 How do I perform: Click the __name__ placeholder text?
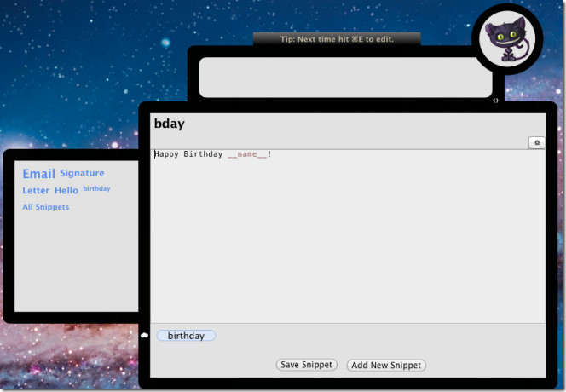[x=247, y=154]
